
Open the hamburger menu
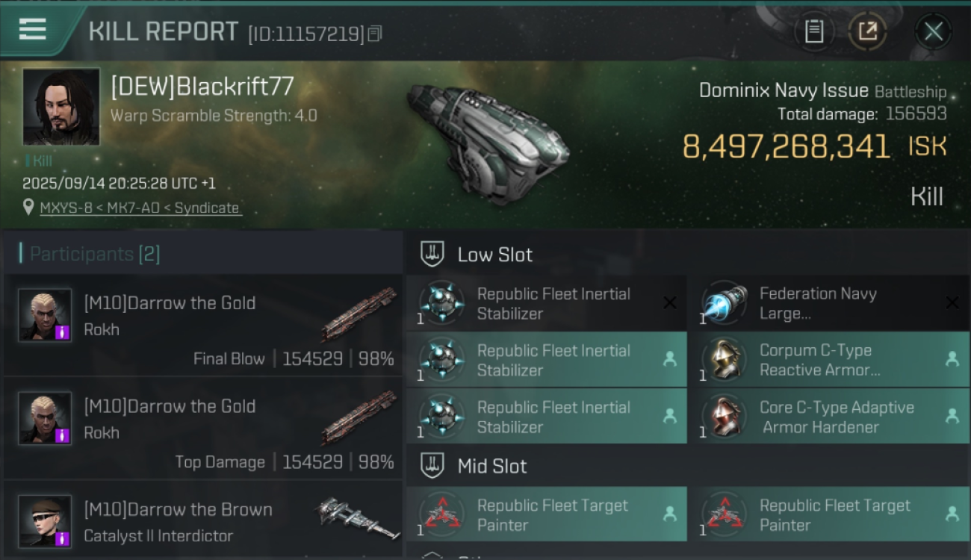click(33, 29)
